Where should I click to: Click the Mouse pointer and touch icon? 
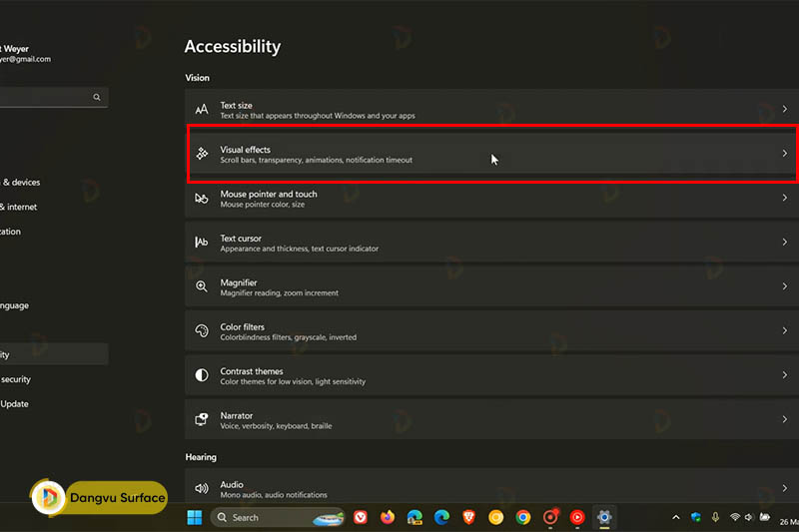pyautogui.click(x=202, y=199)
